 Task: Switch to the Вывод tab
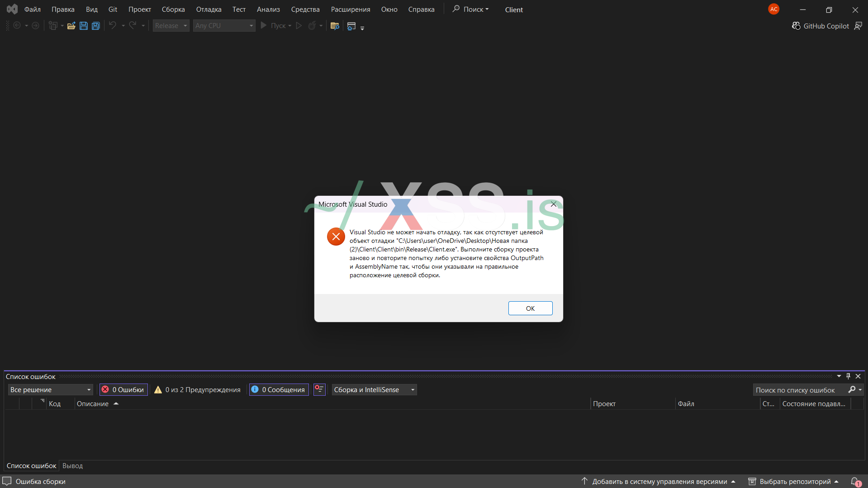click(72, 465)
